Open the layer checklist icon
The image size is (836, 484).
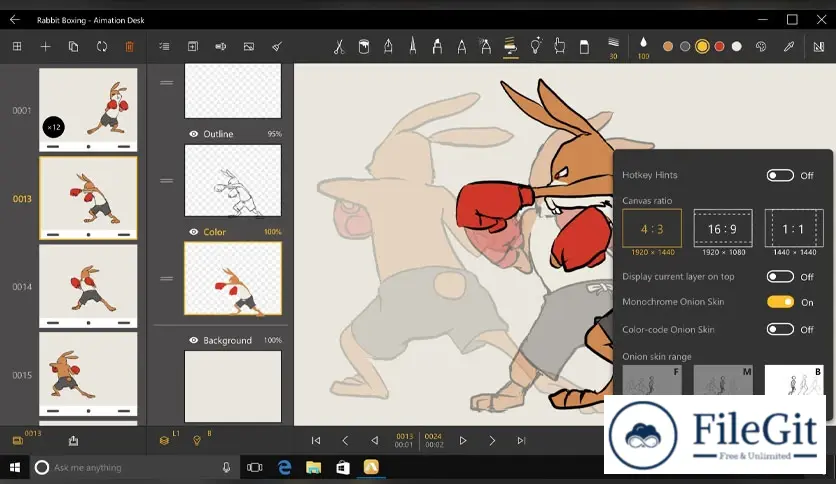tap(164, 46)
